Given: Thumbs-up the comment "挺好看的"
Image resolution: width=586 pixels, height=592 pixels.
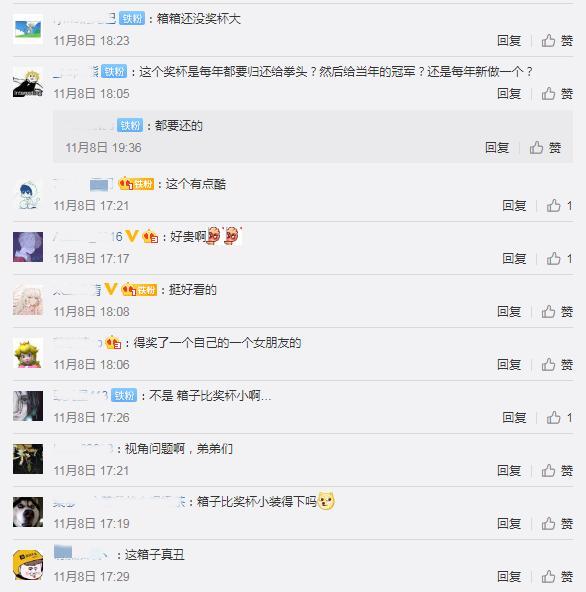Looking at the screenshot, I should click(x=557, y=311).
